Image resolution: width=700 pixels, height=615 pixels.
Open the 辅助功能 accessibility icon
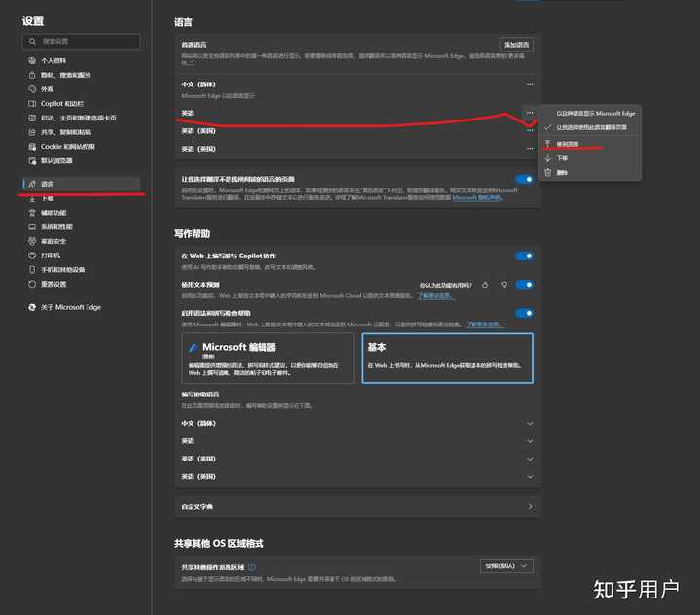(32, 213)
